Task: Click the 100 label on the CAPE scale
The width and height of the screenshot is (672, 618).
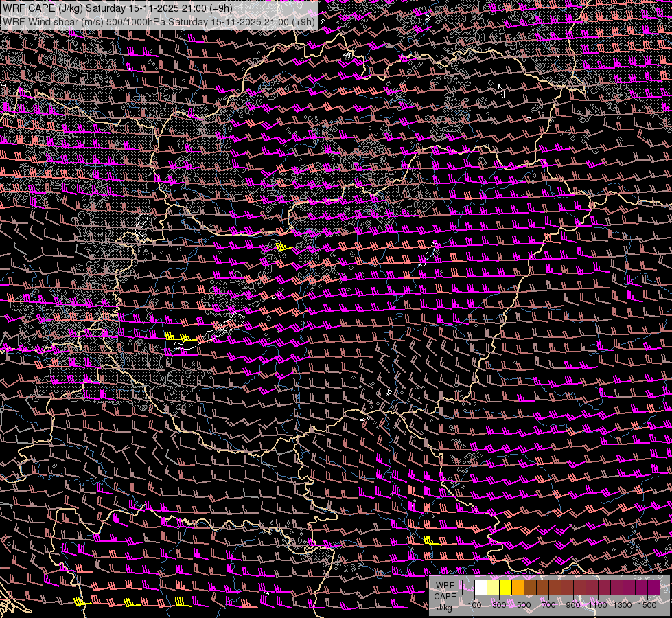Action: tap(474, 605)
